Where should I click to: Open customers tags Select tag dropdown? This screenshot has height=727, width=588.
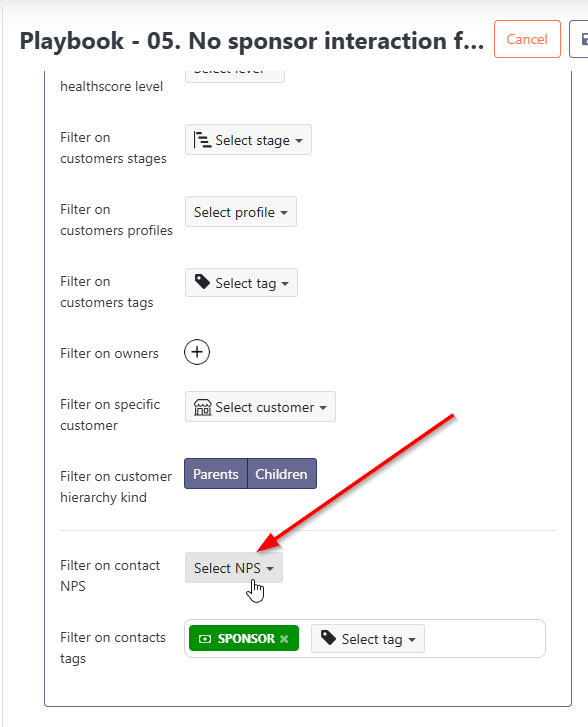pos(241,283)
